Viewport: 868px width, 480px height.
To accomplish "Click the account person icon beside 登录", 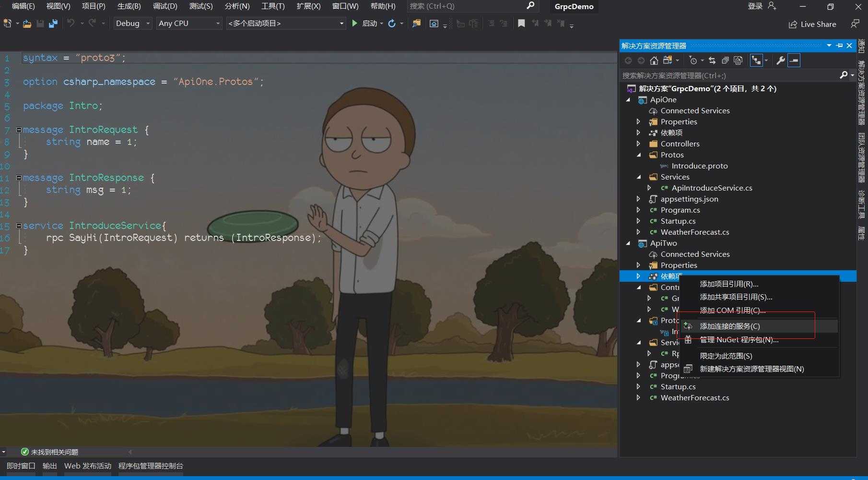I will 772,6.
